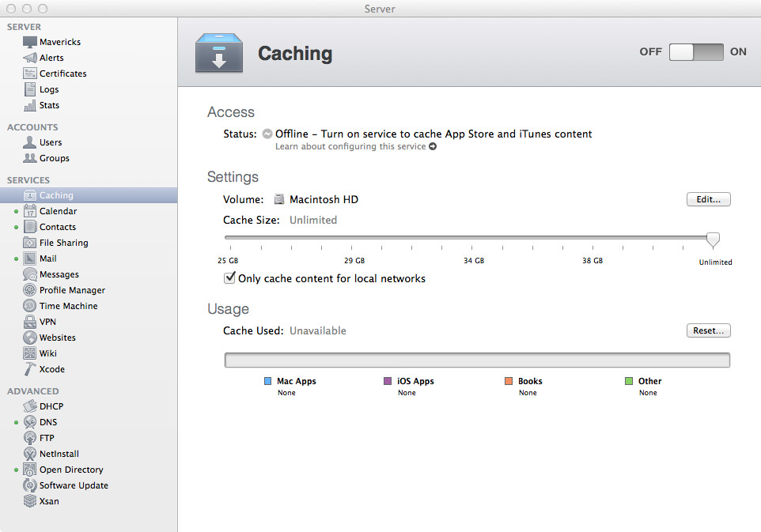Select the Users account icon
This screenshot has height=532, width=761.
[x=29, y=142]
